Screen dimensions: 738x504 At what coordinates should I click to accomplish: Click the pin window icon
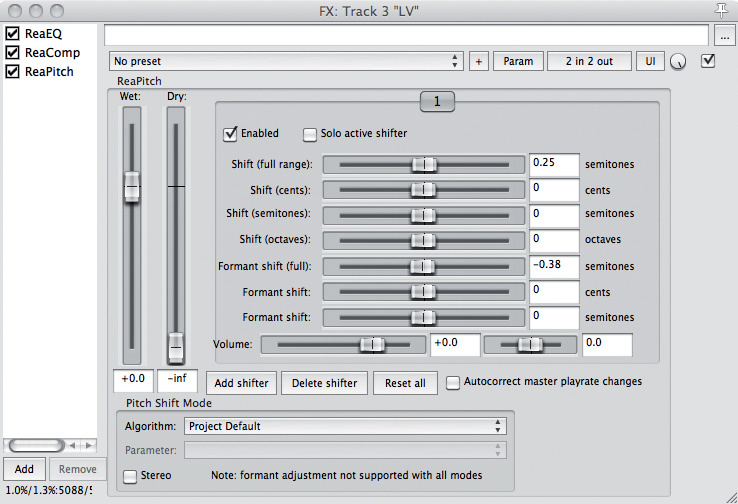tap(722, 10)
